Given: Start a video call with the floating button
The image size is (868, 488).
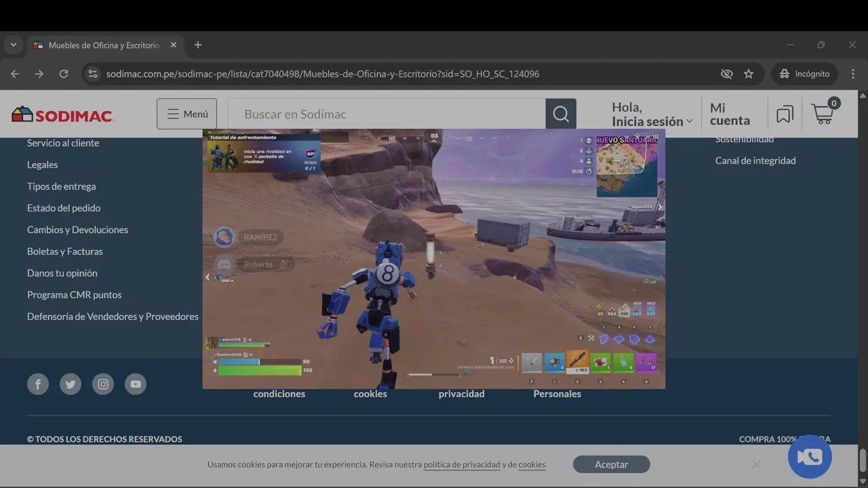Looking at the screenshot, I should pyautogui.click(x=810, y=457).
